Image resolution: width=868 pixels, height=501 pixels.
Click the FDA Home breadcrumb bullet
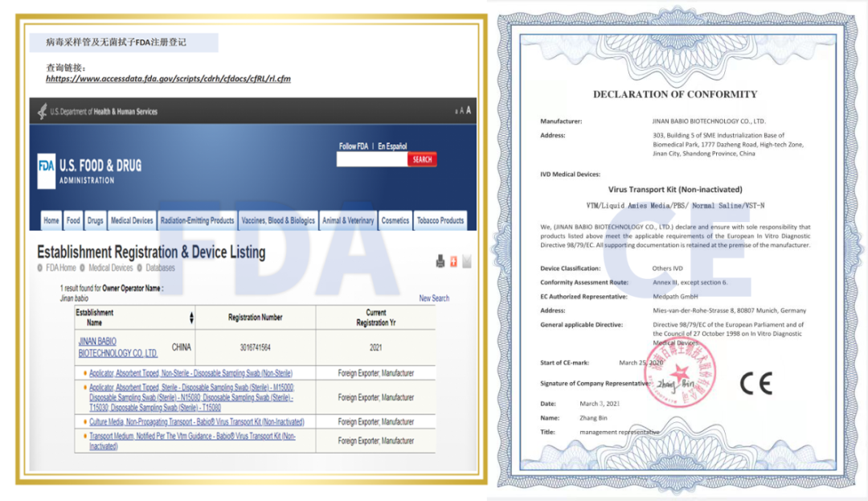[40, 268]
